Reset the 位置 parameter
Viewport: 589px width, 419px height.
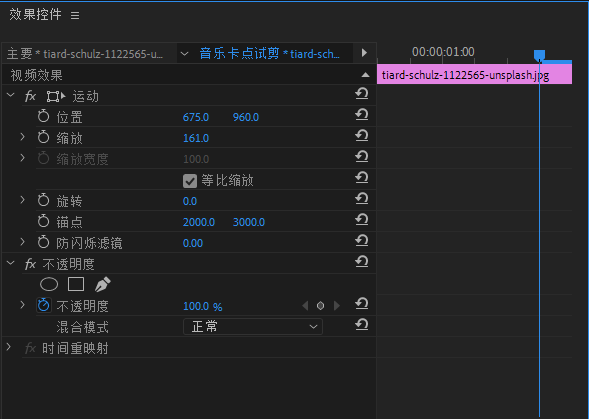click(x=361, y=115)
